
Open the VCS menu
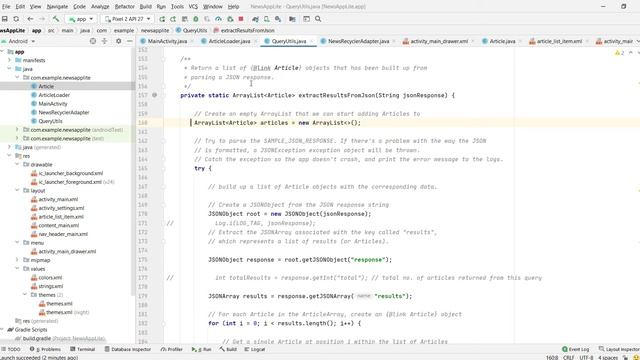tap(193, 7)
